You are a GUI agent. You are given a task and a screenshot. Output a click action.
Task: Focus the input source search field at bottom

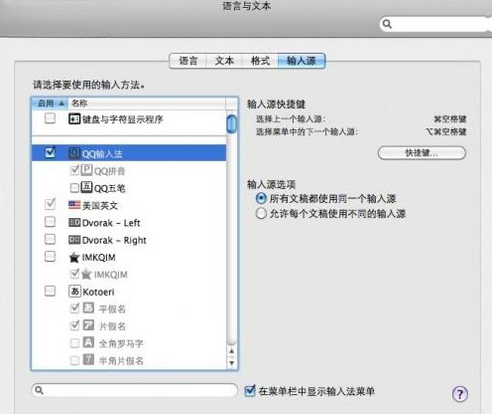coord(134,390)
